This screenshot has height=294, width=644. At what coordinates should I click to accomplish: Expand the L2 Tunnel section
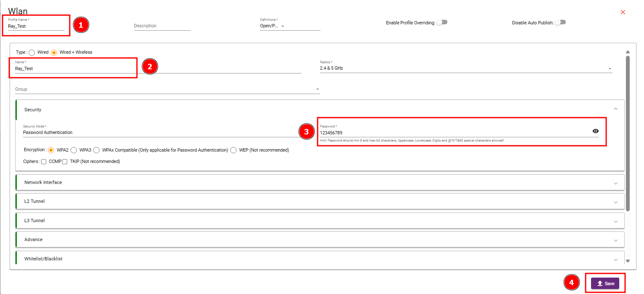tap(320, 201)
